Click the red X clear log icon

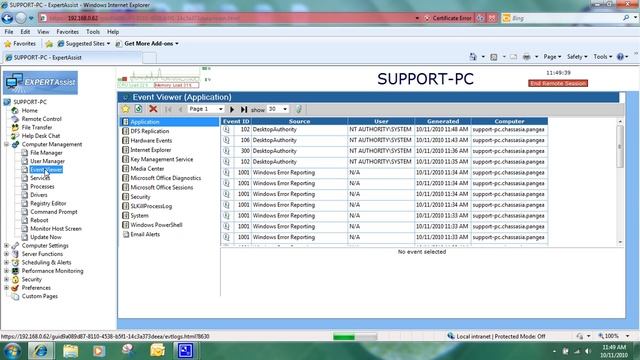(153, 109)
